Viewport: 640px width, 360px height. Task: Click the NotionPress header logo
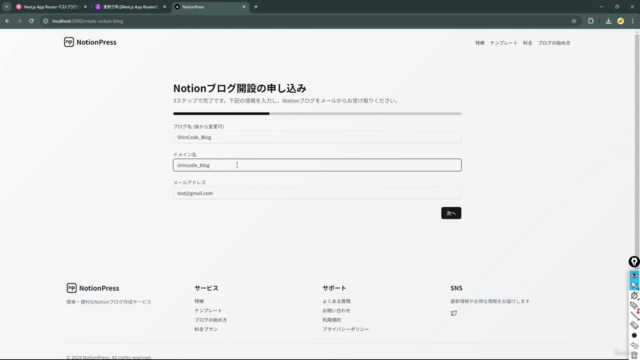click(x=90, y=42)
